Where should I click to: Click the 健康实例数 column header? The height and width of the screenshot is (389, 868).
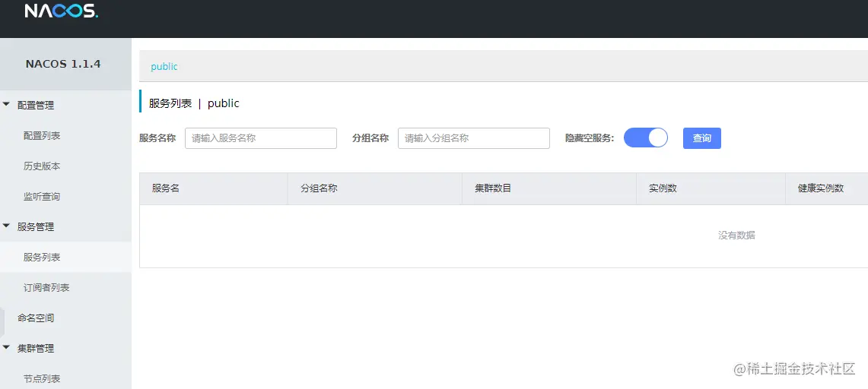click(826, 188)
